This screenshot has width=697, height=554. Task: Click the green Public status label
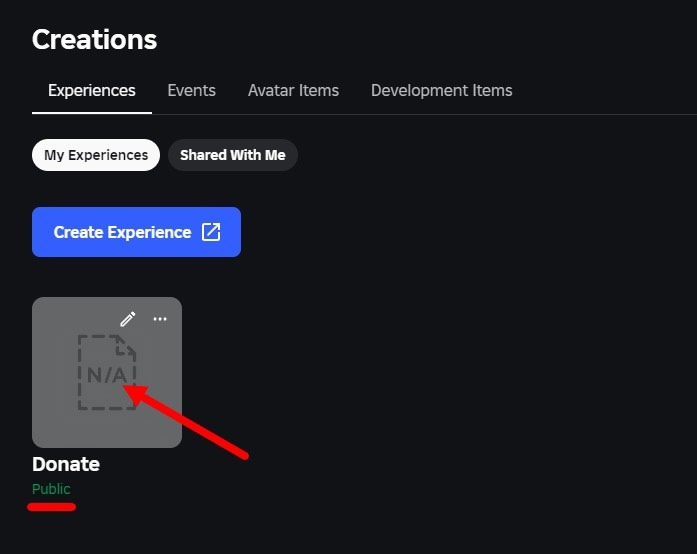(x=51, y=489)
